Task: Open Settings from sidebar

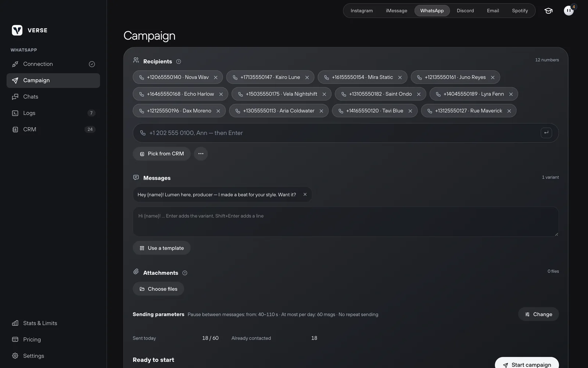Action: [x=53, y=356]
